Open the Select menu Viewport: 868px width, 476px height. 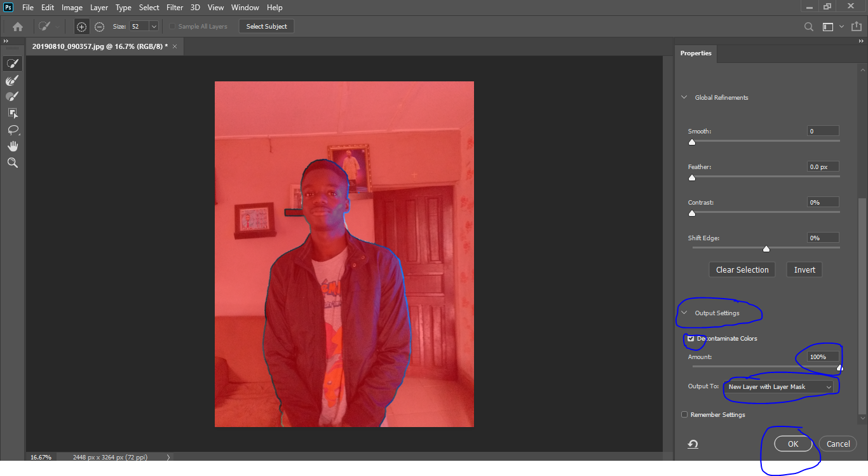click(149, 7)
